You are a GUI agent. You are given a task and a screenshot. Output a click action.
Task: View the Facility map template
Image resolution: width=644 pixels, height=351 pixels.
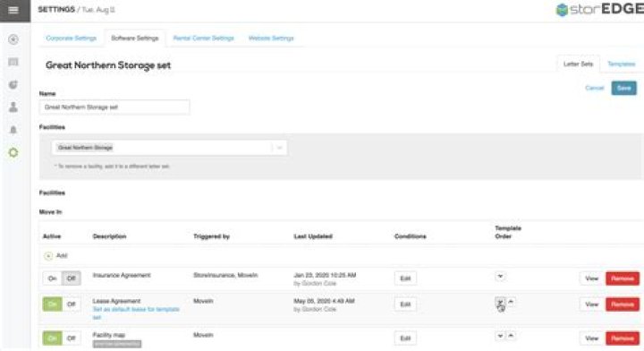591,338
